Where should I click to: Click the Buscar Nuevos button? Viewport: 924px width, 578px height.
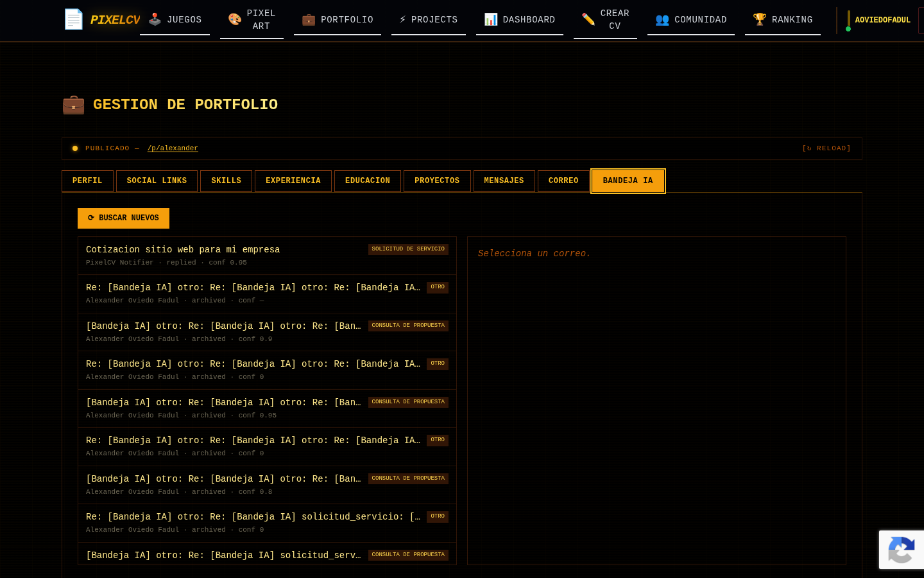[123, 218]
